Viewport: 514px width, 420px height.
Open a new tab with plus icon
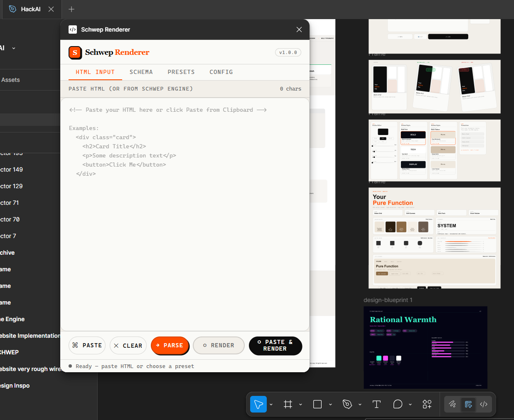pyautogui.click(x=71, y=9)
